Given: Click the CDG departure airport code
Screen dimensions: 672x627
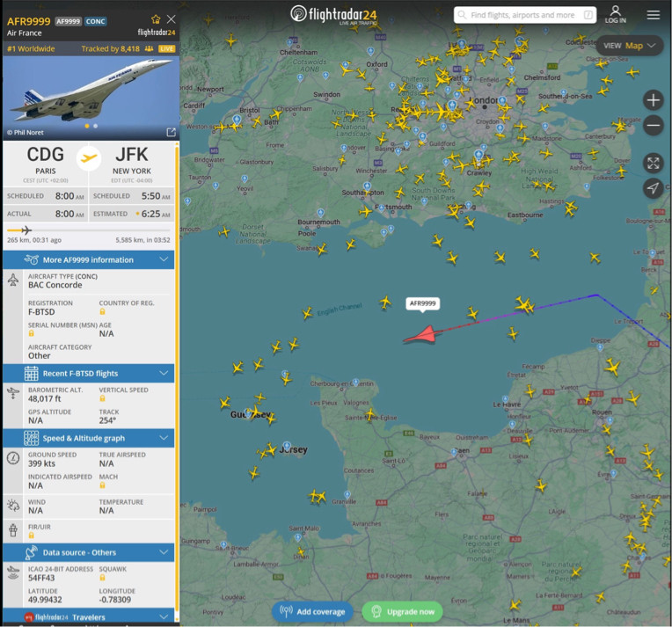Looking at the screenshot, I should [46, 154].
